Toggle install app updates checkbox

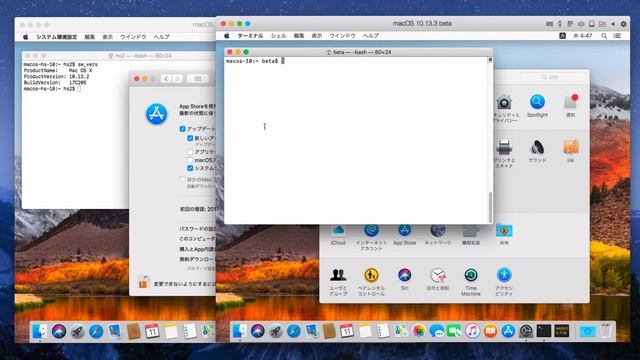[x=190, y=152]
